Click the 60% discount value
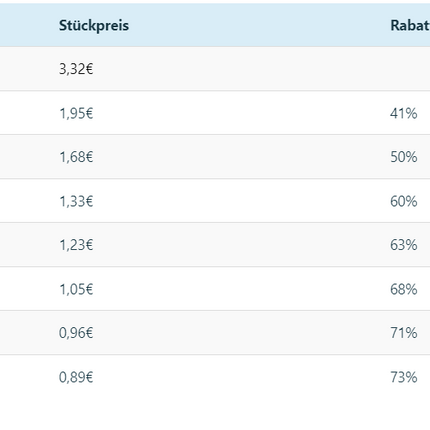 [403, 201]
